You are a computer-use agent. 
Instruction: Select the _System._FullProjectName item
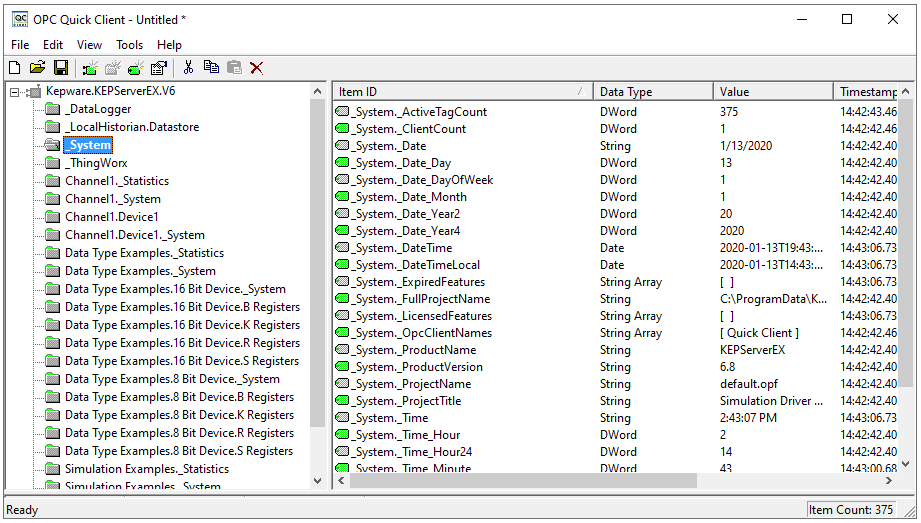click(x=422, y=299)
